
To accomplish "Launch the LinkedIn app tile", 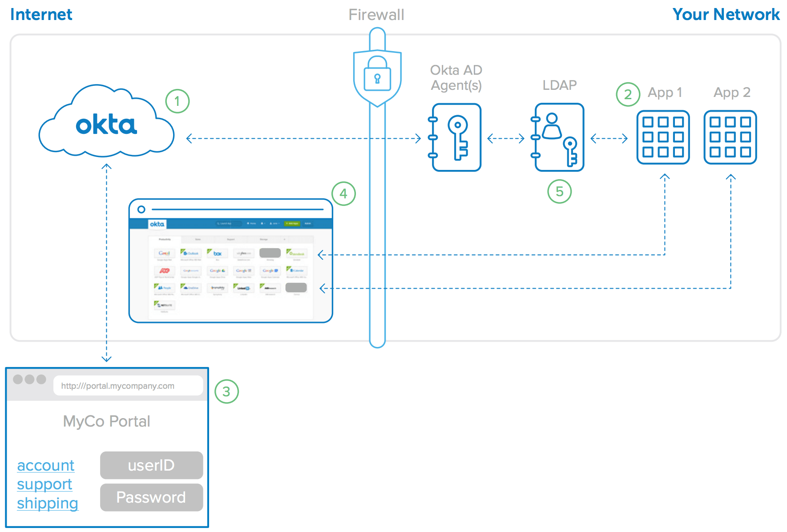I will click(x=244, y=288).
